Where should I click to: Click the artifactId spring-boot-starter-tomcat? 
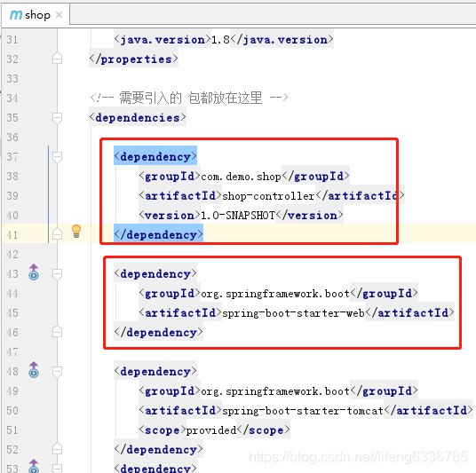pos(303,411)
